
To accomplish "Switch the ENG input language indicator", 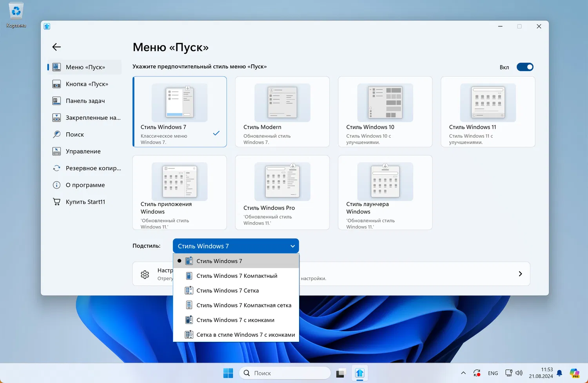I will click(493, 373).
